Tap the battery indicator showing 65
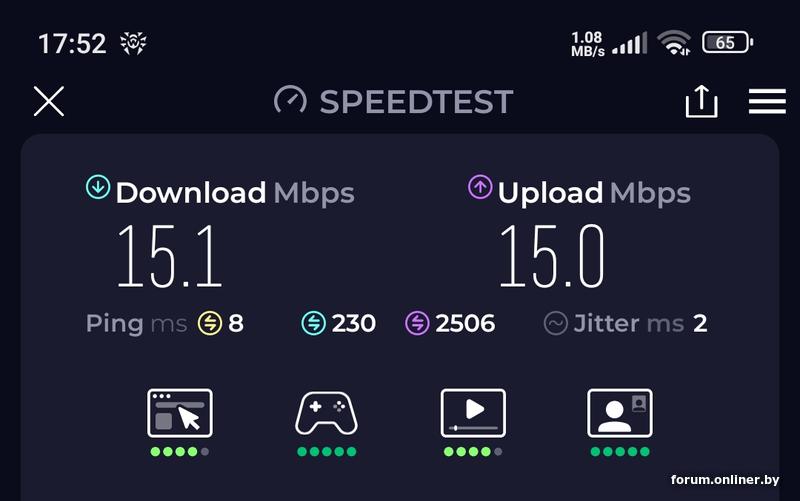Screen dimensions: 800x501 (728, 42)
